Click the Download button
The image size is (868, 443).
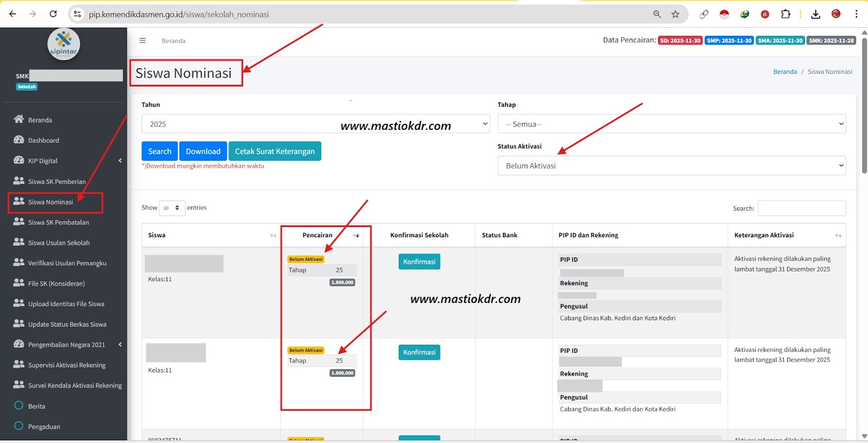pos(203,151)
